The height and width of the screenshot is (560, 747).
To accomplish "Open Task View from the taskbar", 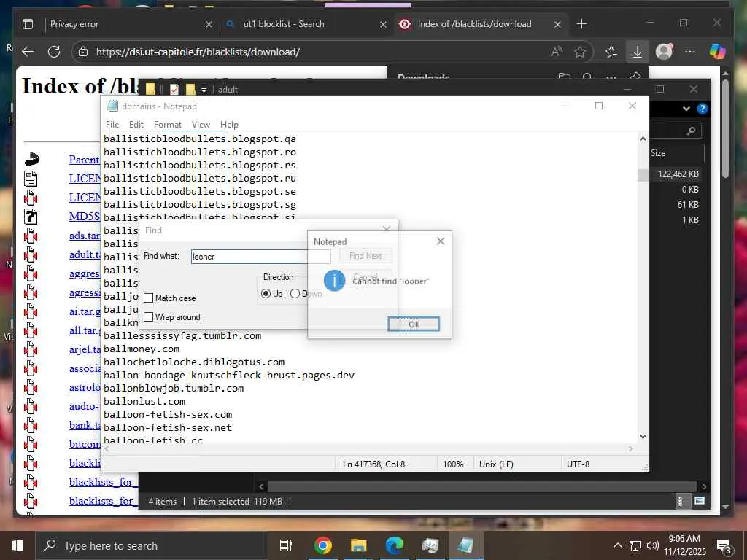I will (286, 545).
